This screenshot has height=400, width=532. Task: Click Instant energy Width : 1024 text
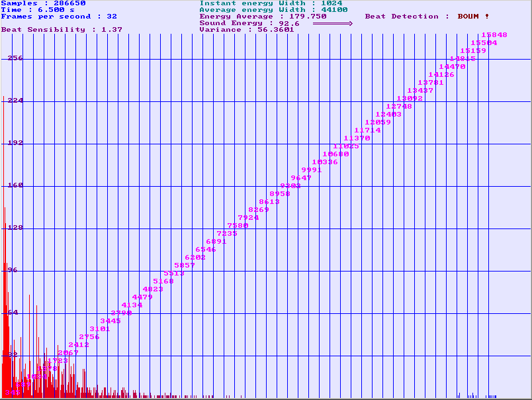(271, 3)
